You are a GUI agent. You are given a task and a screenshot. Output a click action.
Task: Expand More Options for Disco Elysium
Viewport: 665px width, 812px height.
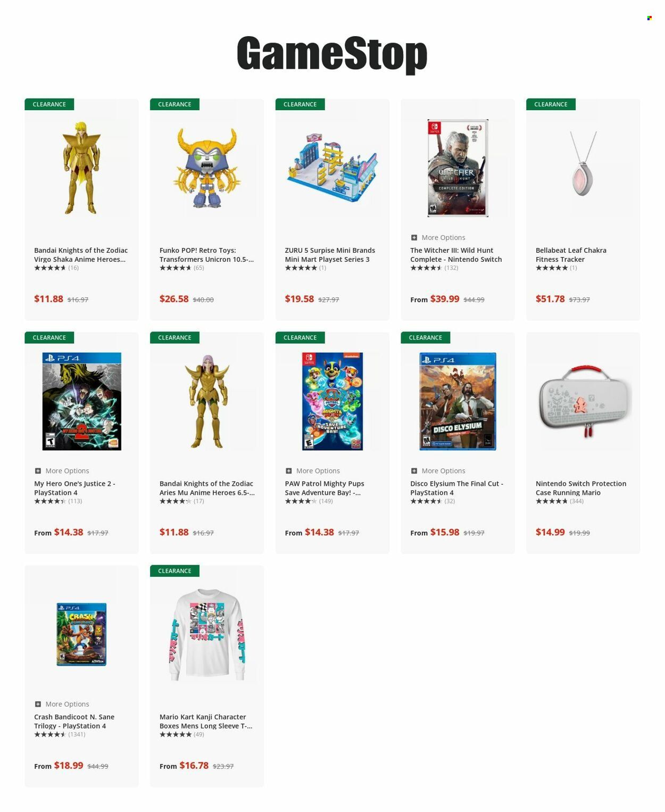tap(438, 471)
